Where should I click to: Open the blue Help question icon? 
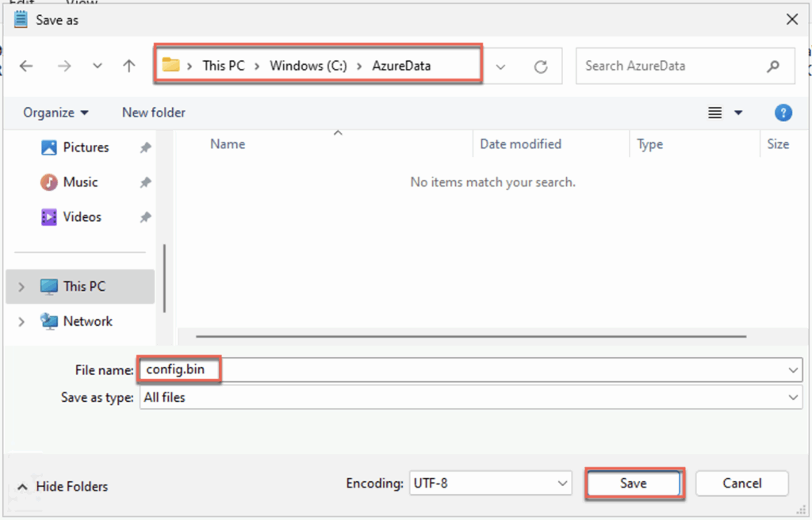[x=783, y=113]
